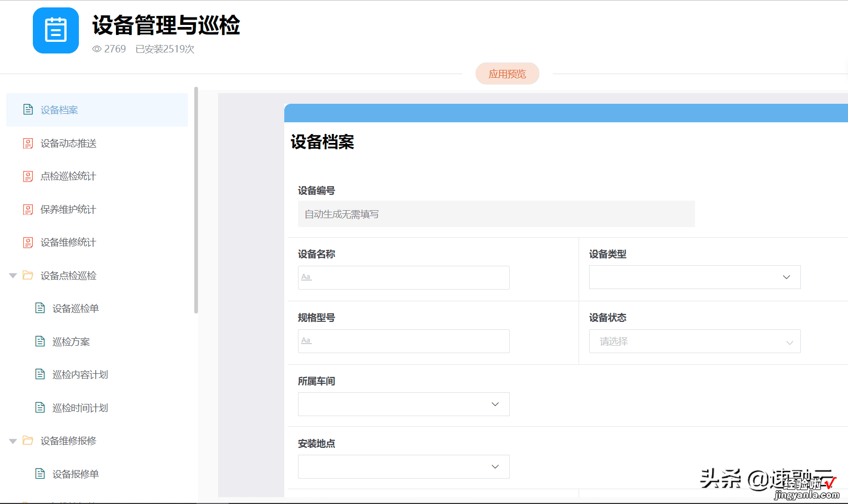Click the 设备维修统计 report icon
Image resolution: width=848 pixels, height=504 pixels.
[28, 242]
